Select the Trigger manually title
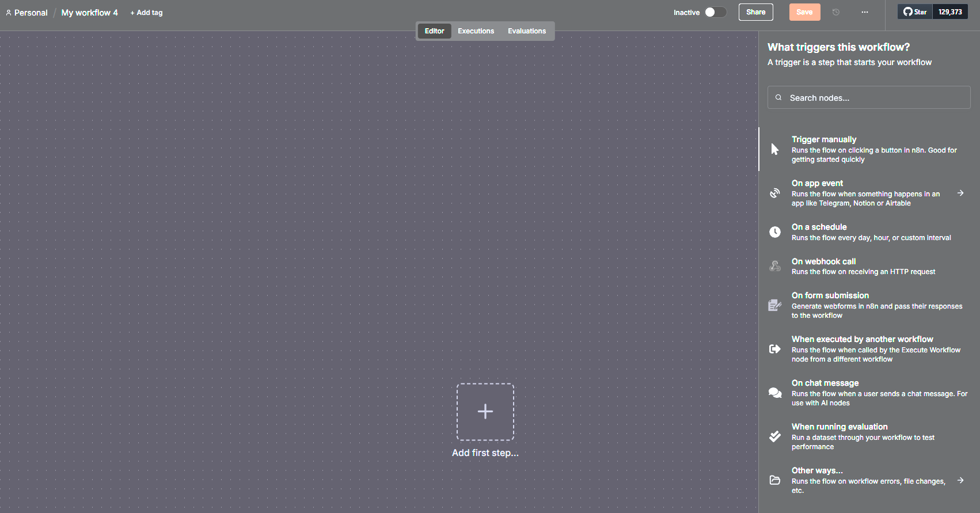Screen dimensions: 980x513 (824, 139)
